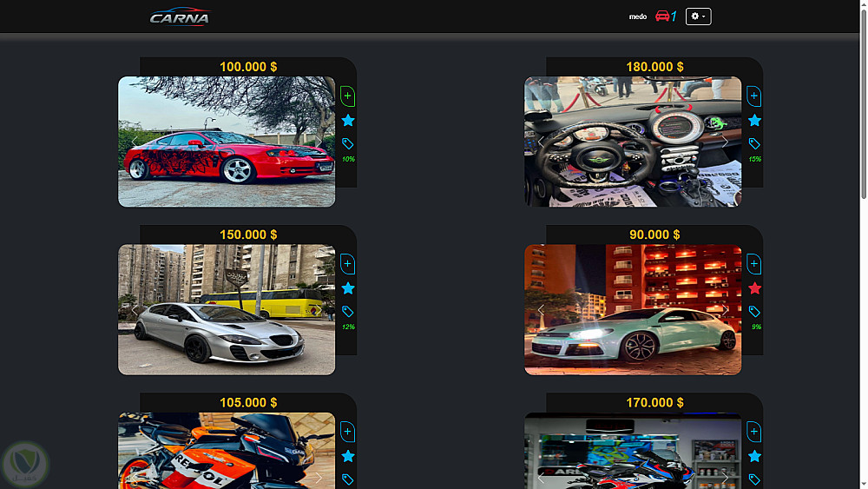Show previous photo of the 180.000 $ car
868x489 pixels.
(x=541, y=142)
